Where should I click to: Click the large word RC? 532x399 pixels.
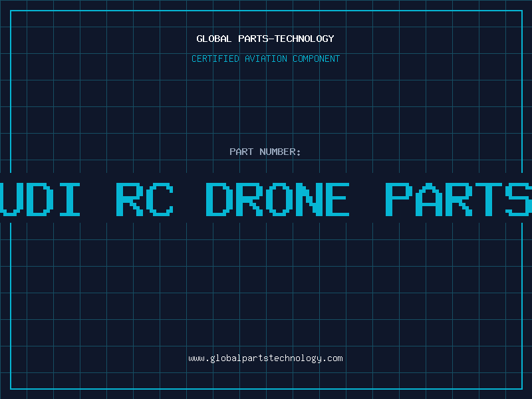pos(145,199)
